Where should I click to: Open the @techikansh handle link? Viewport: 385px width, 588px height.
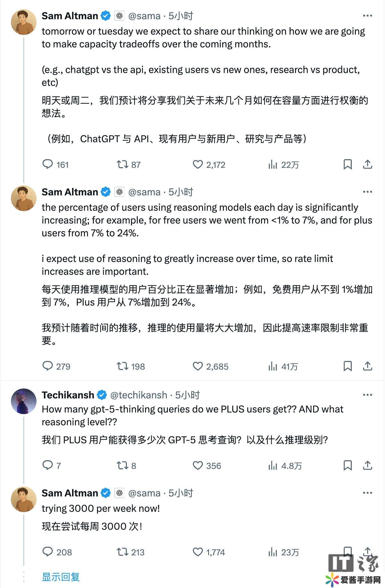tap(138, 395)
